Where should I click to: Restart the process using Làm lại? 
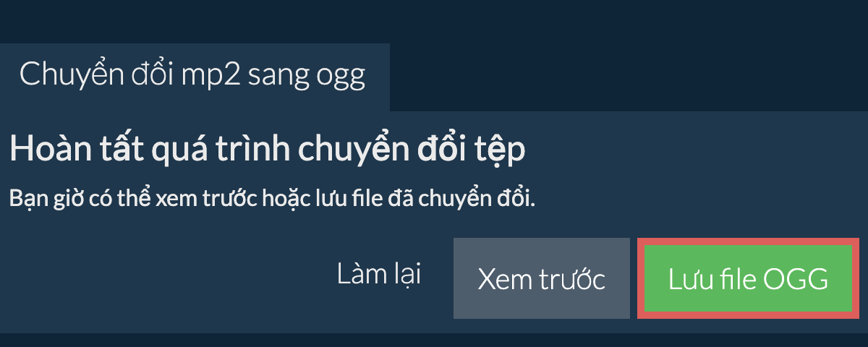[x=379, y=275]
